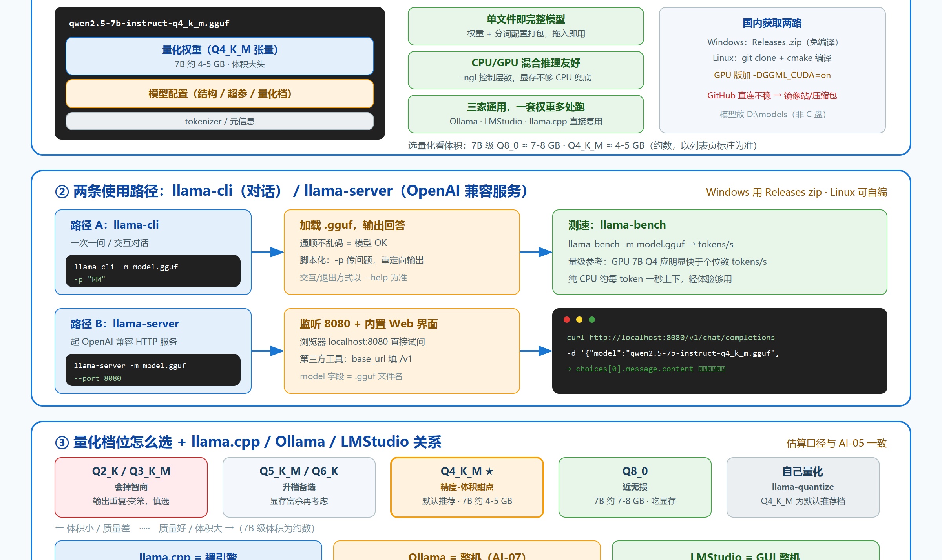The height and width of the screenshot is (560, 942).
Task: Click Windows 用 Releases zip note
Action: point(796,192)
